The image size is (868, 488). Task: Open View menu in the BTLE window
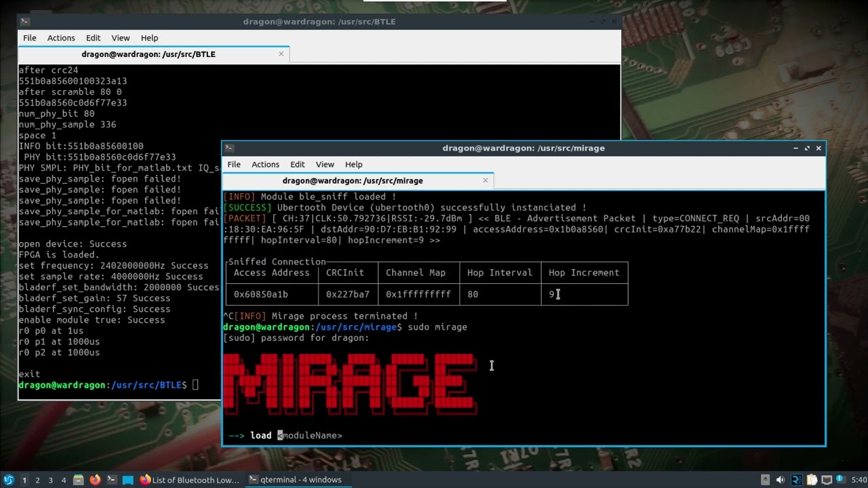[121, 38]
